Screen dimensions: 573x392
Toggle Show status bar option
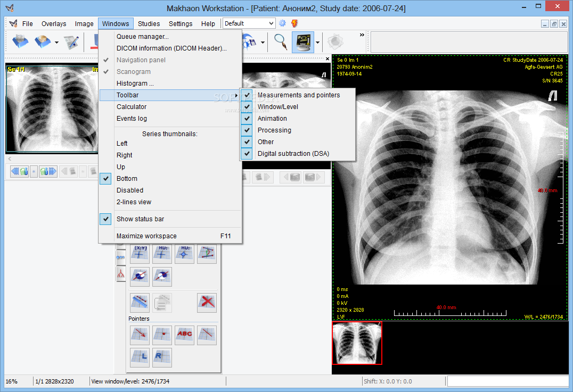pos(170,219)
